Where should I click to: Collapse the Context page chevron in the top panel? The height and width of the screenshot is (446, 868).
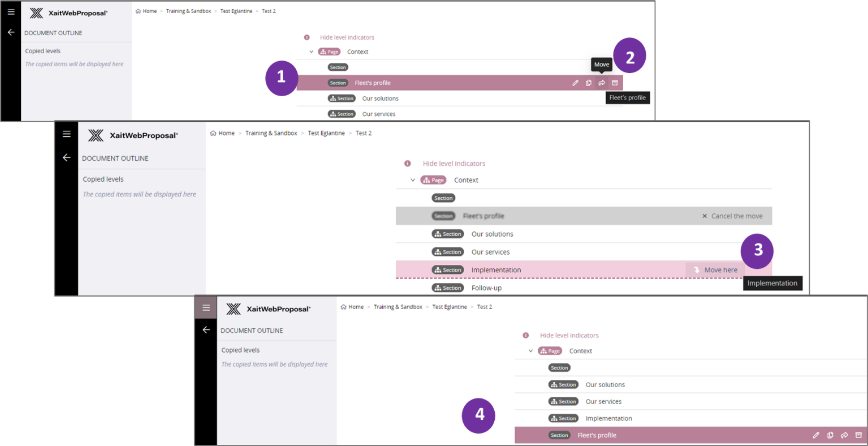coord(311,52)
